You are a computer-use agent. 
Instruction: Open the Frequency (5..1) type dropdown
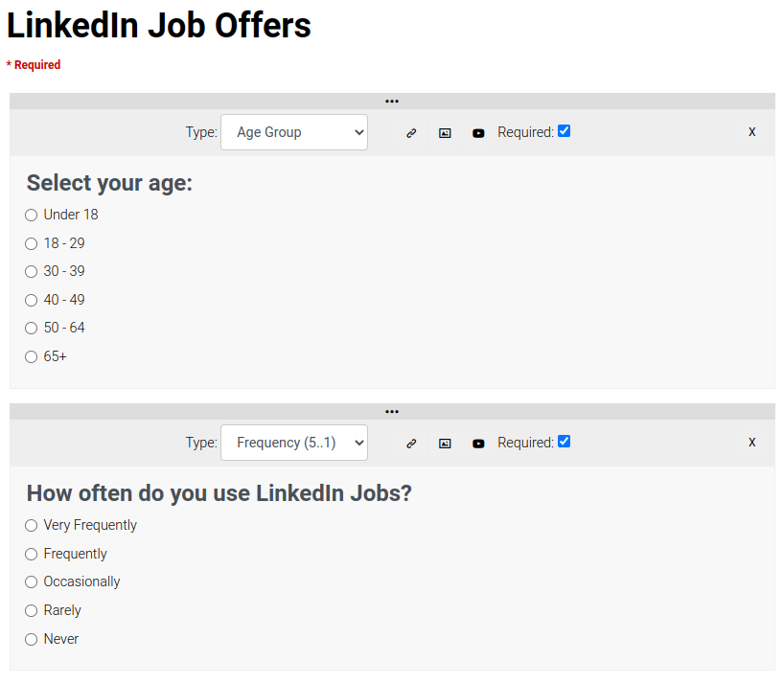(x=294, y=443)
